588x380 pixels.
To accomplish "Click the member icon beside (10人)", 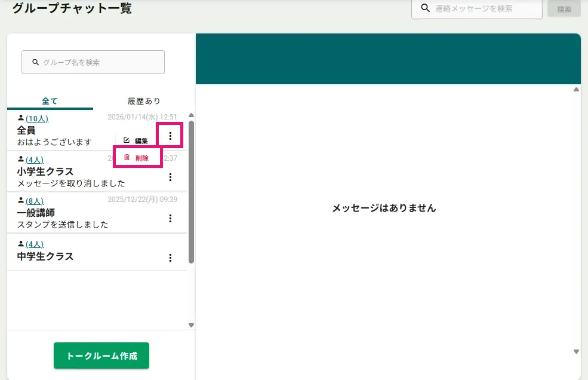I will (x=21, y=118).
